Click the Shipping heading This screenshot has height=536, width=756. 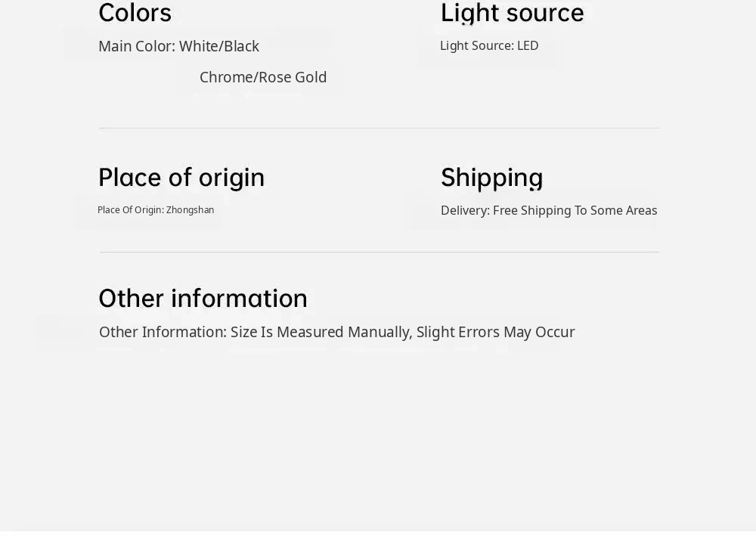pos(491,177)
